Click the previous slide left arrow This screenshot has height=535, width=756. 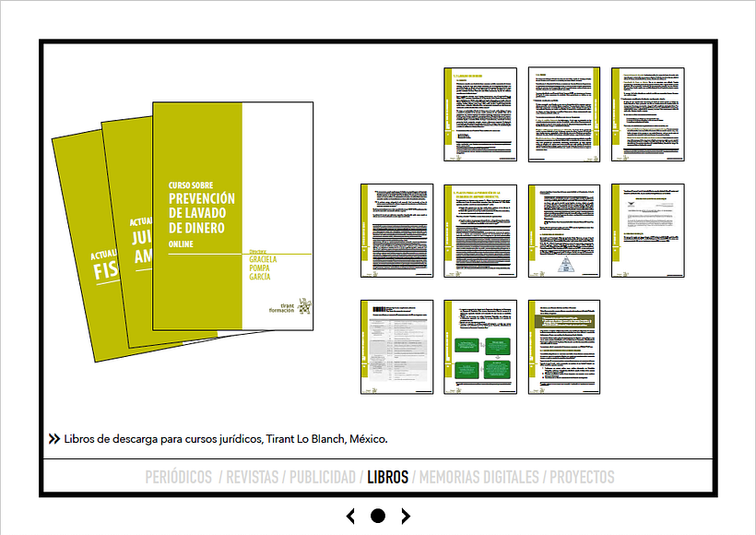(350, 517)
